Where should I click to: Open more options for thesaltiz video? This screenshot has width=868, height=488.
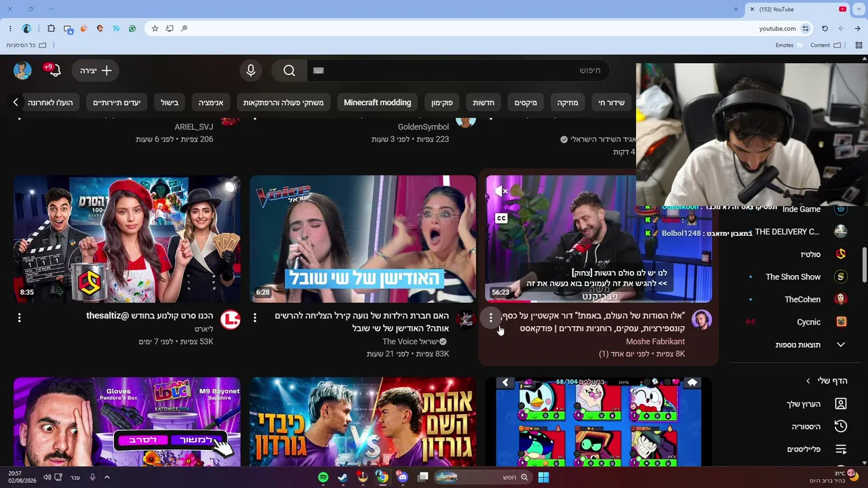(x=19, y=317)
